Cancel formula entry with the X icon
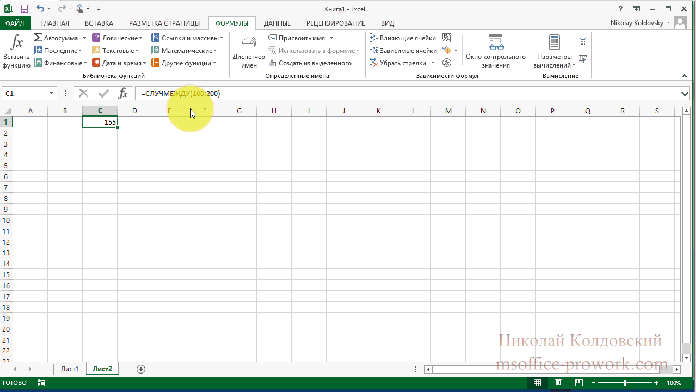 pyautogui.click(x=83, y=93)
